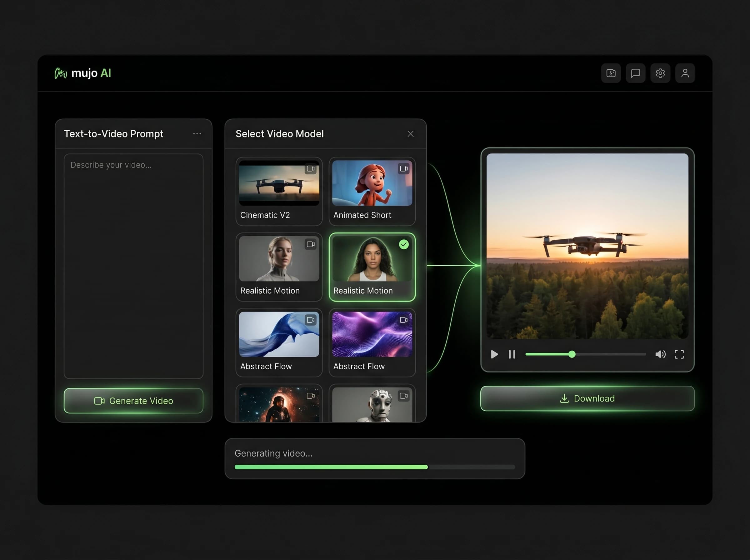Click unplayed portion of video seek track

[611, 354]
